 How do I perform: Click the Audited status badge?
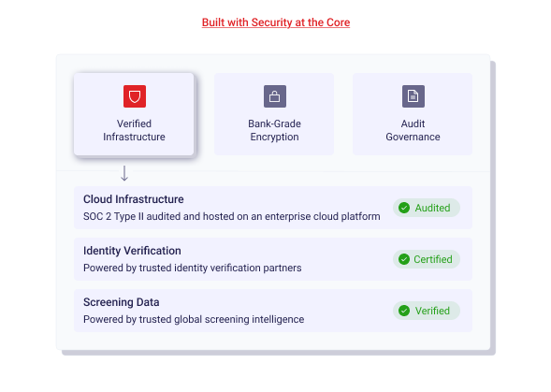click(x=427, y=208)
